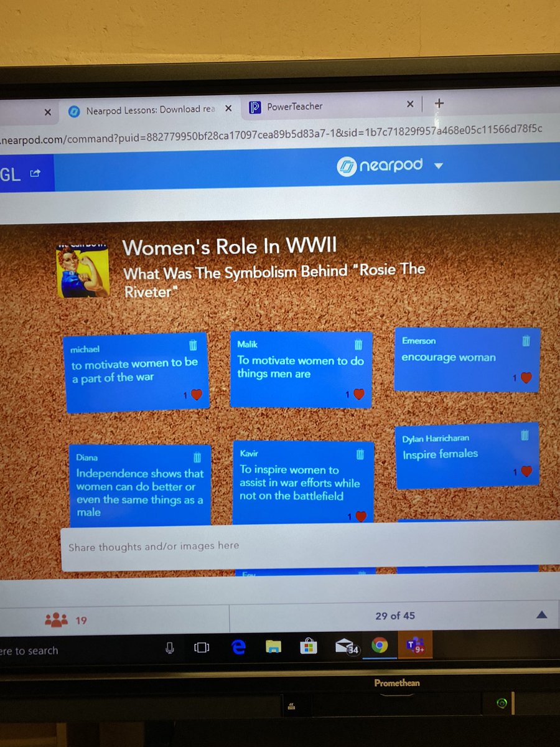560x747 pixels.
Task: Click the browser address bar URL
Action: point(271,134)
